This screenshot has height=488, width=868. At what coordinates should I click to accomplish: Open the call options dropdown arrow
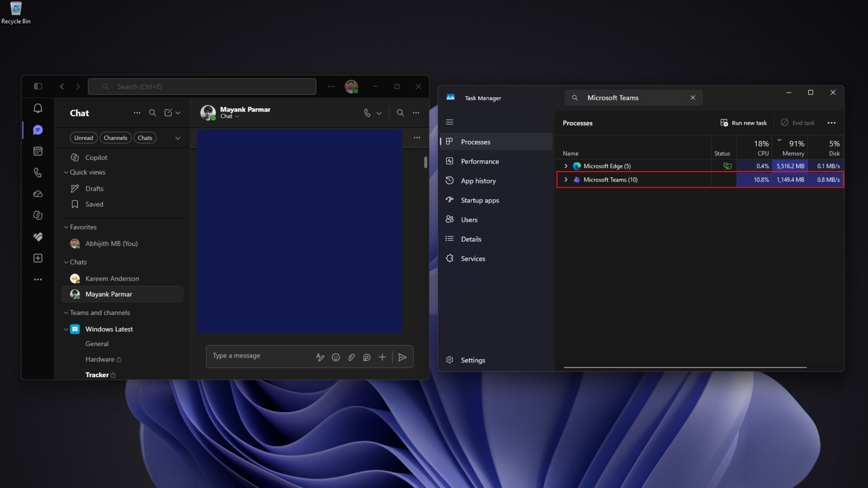click(x=379, y=113)
